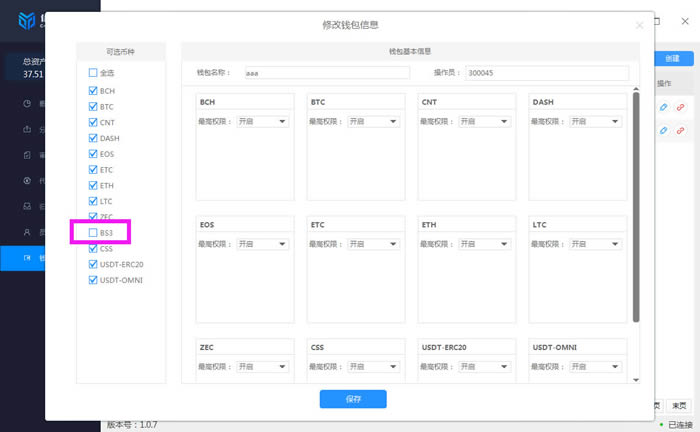The height and width of the screenshot is (432, 700).
Task: Click blue edit pencil in first table row
Action: coord(663,107)
